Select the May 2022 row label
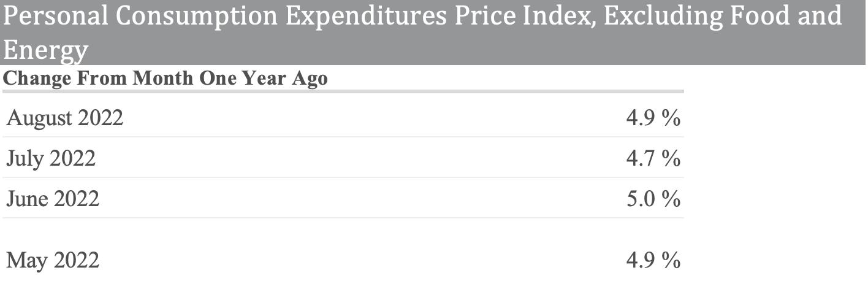The image size is (868, 297). pos(53,260)
